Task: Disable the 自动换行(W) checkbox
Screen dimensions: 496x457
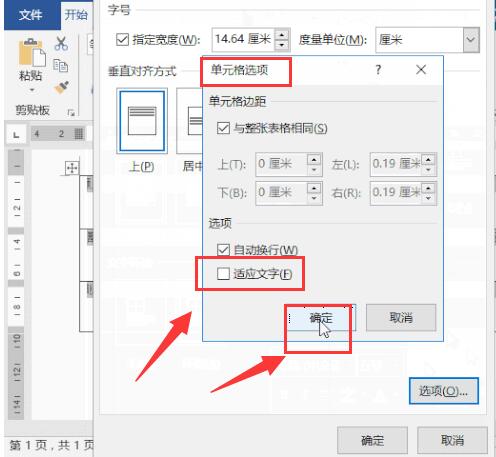Action: 223,250
